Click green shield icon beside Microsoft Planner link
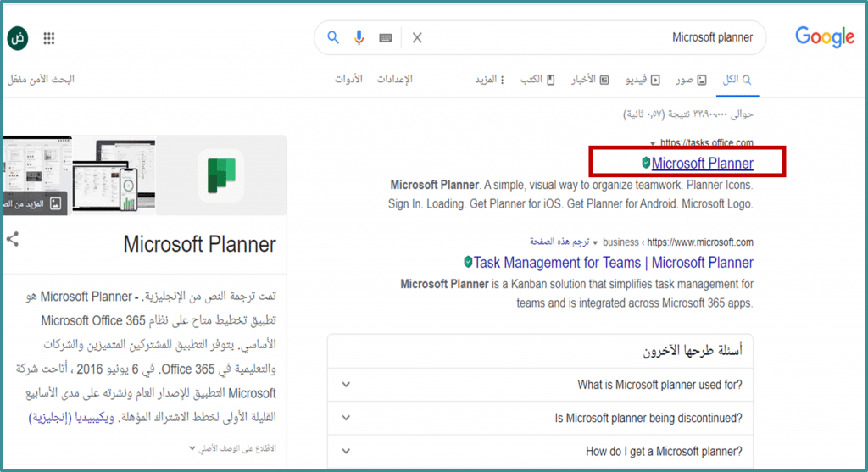868x472 pixels. coord(645,162)
